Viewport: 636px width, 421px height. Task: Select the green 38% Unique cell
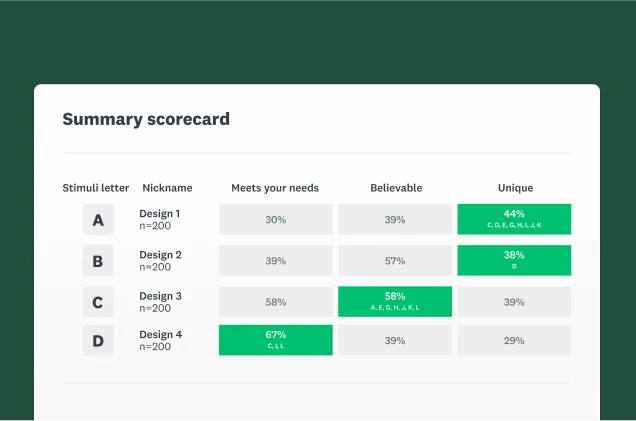pos(514,261)
